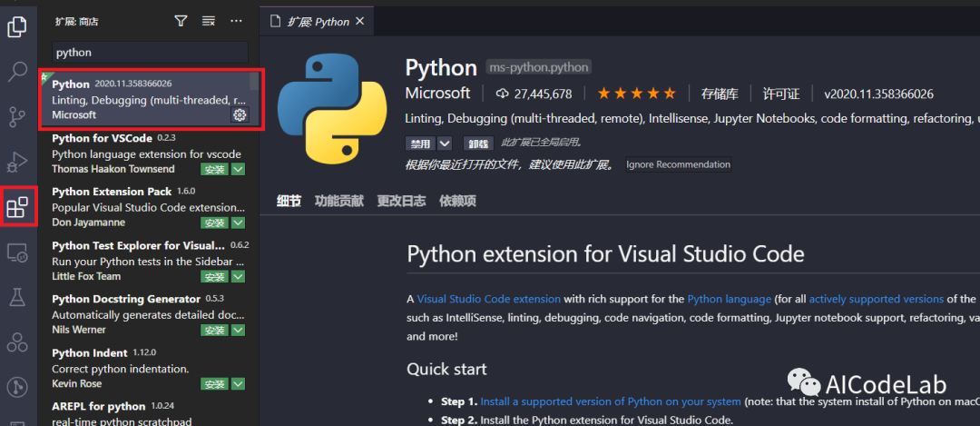Open the Remote Explorer view
Screen dimensions: 980x426
click(x=17, y=253)
